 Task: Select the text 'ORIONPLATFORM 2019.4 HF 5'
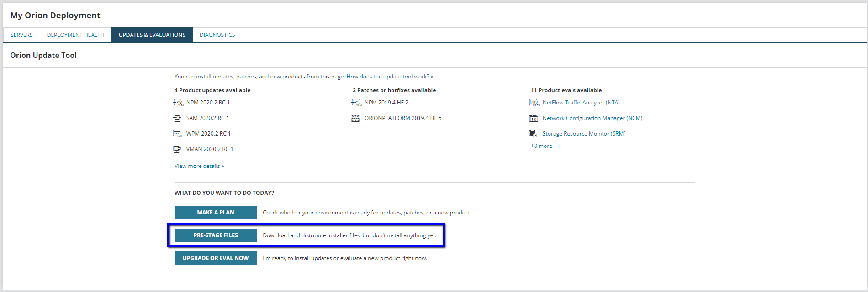(x=403, y=118)
